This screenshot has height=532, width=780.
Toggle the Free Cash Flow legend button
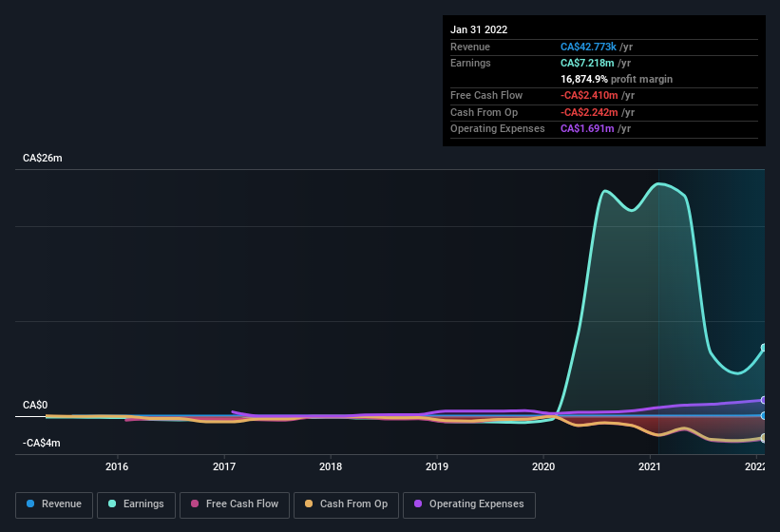[235, 505]
